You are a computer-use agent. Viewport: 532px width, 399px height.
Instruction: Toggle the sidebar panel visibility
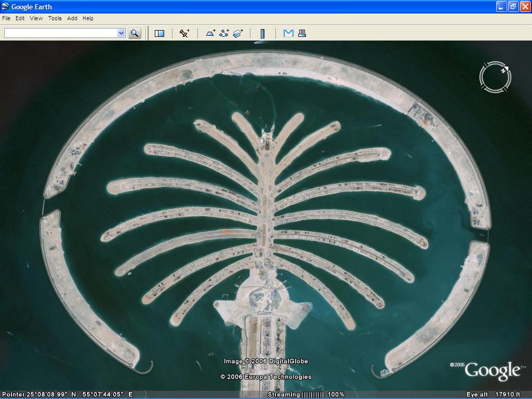pos(159,33)
